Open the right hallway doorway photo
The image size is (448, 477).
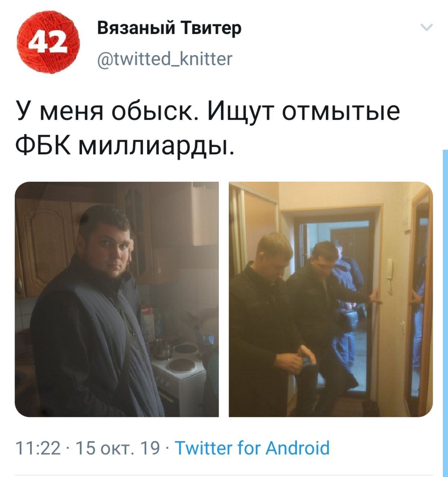click(x=331, y=299)
